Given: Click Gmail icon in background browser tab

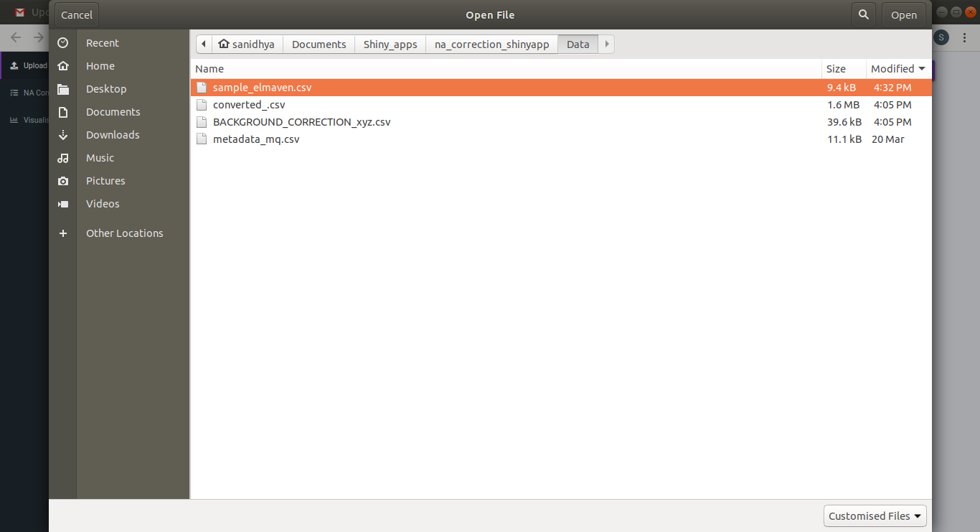Looking at the screenshot, I should 20,12.
